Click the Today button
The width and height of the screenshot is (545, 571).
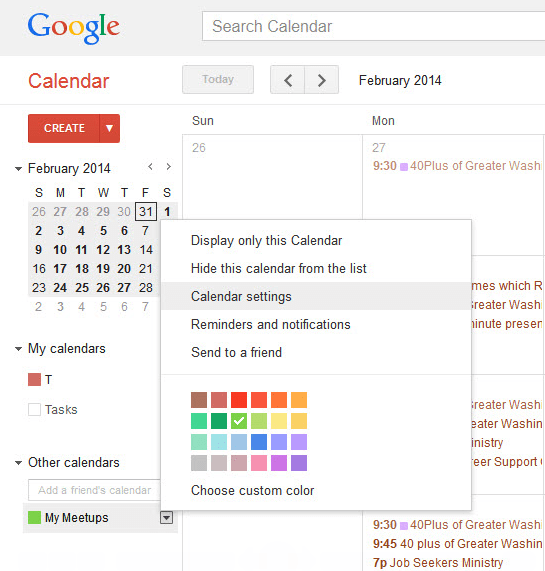218,79
